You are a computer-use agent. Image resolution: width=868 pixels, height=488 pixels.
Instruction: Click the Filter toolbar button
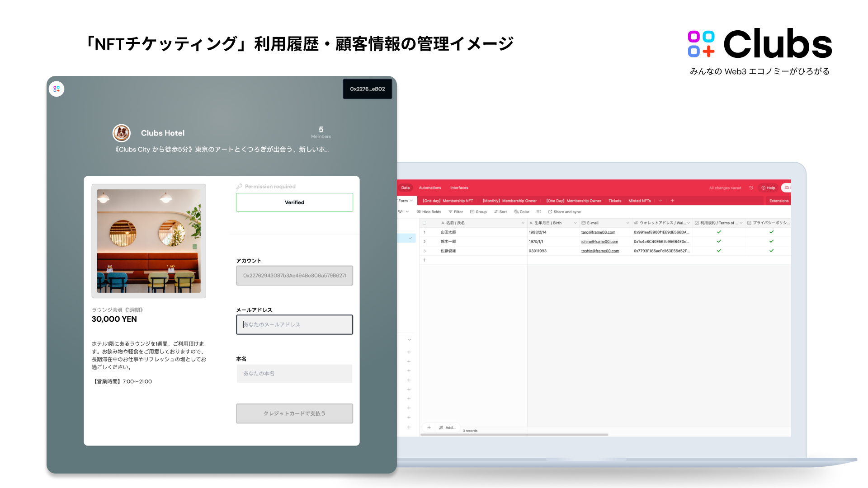[x=456, y=211]
